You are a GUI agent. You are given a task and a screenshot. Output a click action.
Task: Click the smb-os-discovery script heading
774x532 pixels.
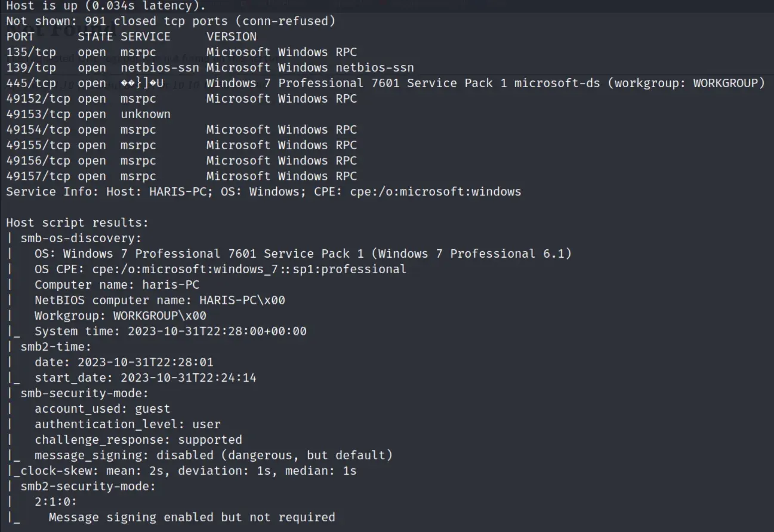pos(81,238)
